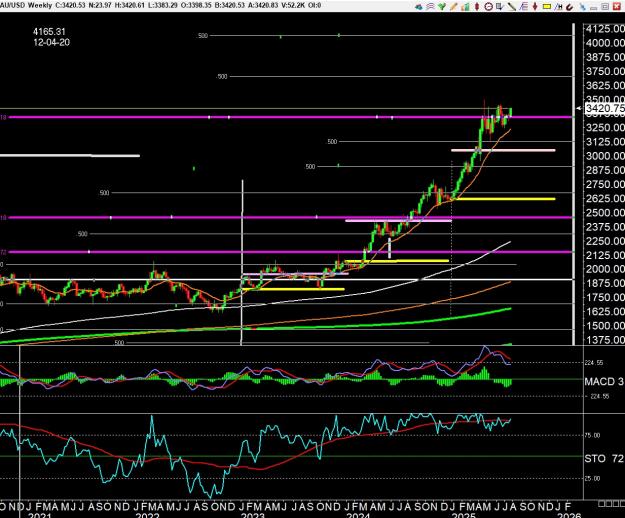Click the red up-down arrow icon
Viewport: 625px width, 518px height.
[535, 6]
